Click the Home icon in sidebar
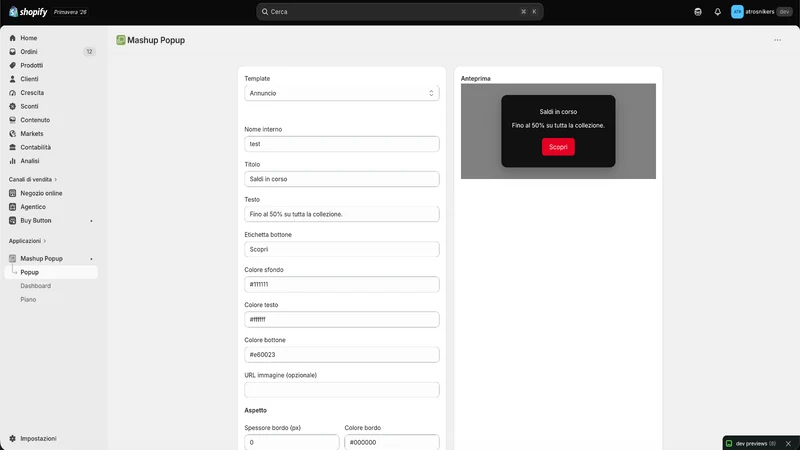The height and width of the screenshot is (450, 800). click(13, 38)
